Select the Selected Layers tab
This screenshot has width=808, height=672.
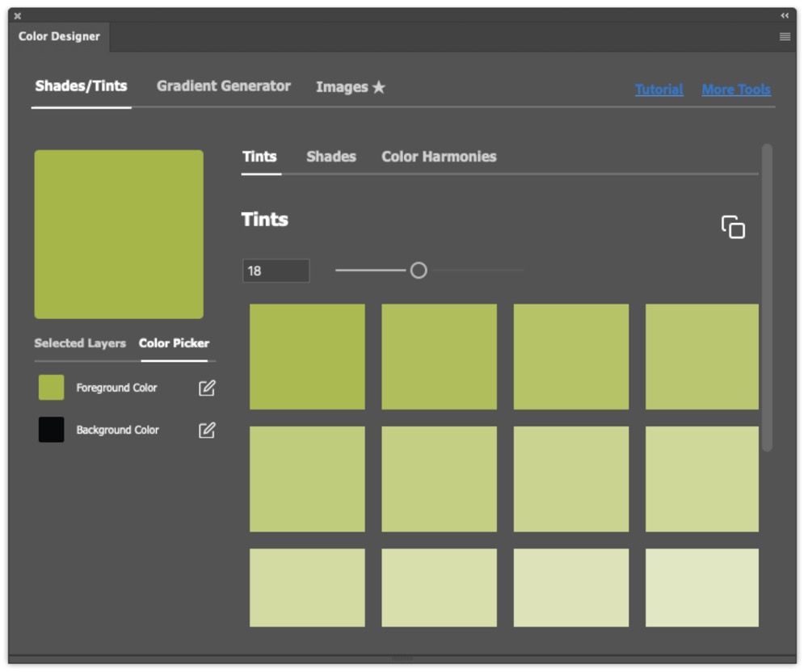click(80, 343)
